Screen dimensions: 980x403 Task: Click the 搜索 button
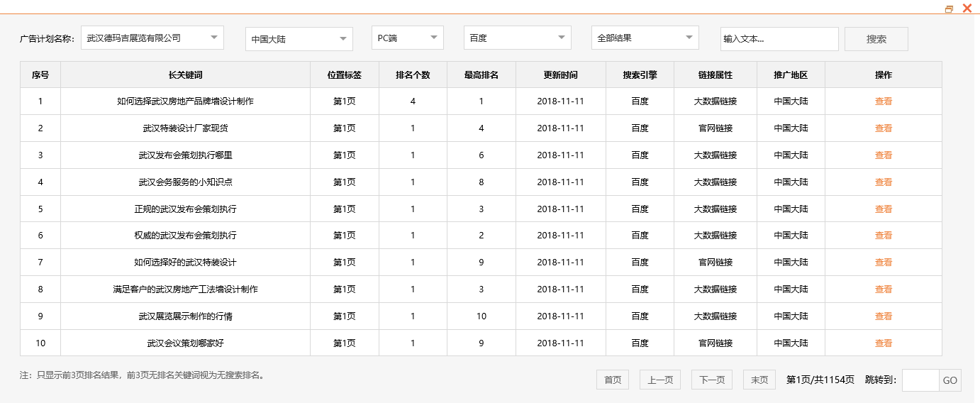[x=876, y=39]
